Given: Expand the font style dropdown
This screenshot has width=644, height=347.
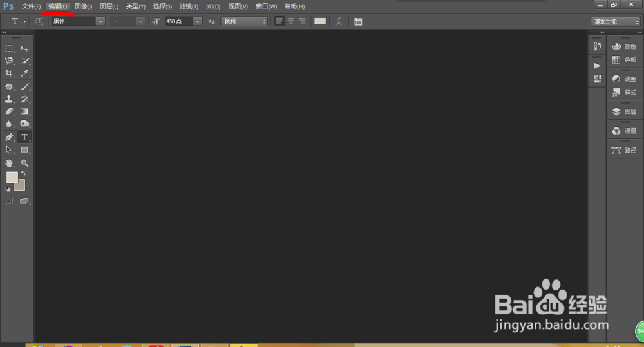Looking at the screenshot, I should point(140,21).
